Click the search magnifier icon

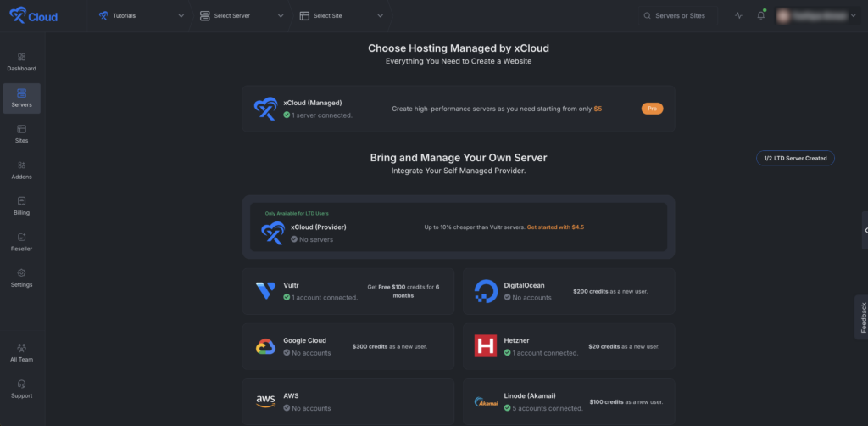(647, 16)
